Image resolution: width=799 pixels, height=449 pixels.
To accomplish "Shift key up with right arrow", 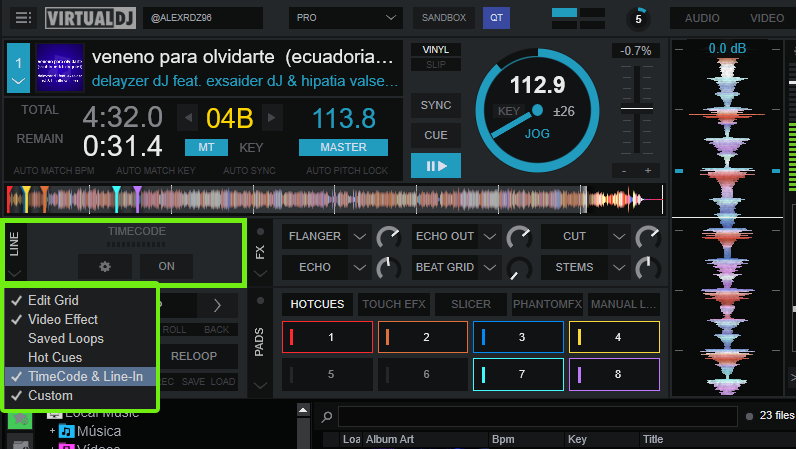I will 272,118.
